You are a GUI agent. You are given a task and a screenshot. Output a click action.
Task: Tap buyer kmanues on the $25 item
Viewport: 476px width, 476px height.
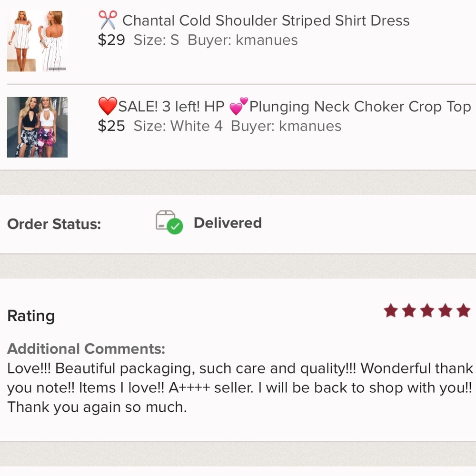(310, 126)
